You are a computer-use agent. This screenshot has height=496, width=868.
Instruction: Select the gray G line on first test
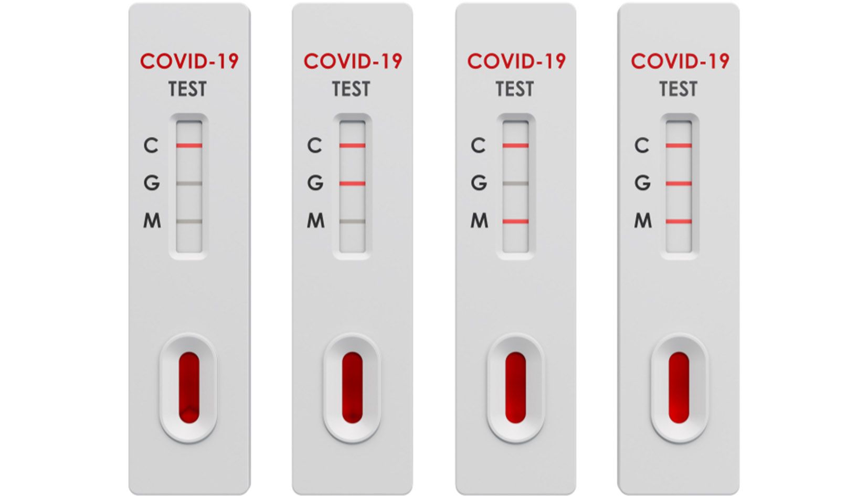click(x=189, y=184)
